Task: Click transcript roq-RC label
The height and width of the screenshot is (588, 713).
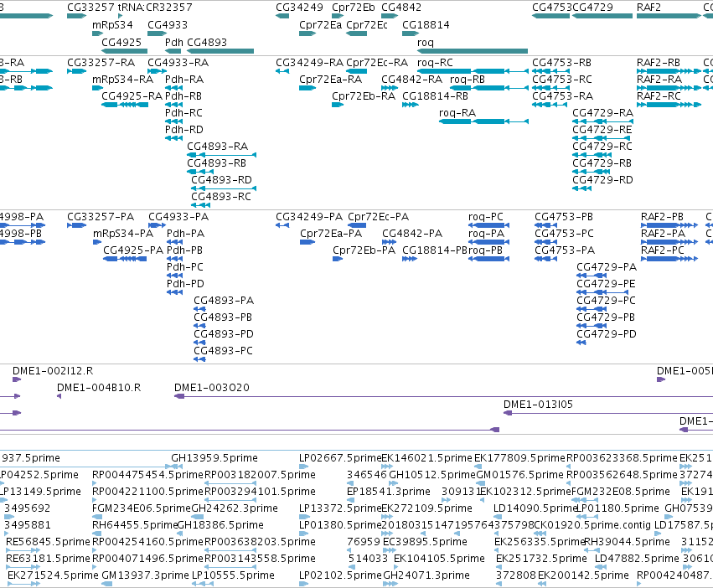Action: (435, 62)
